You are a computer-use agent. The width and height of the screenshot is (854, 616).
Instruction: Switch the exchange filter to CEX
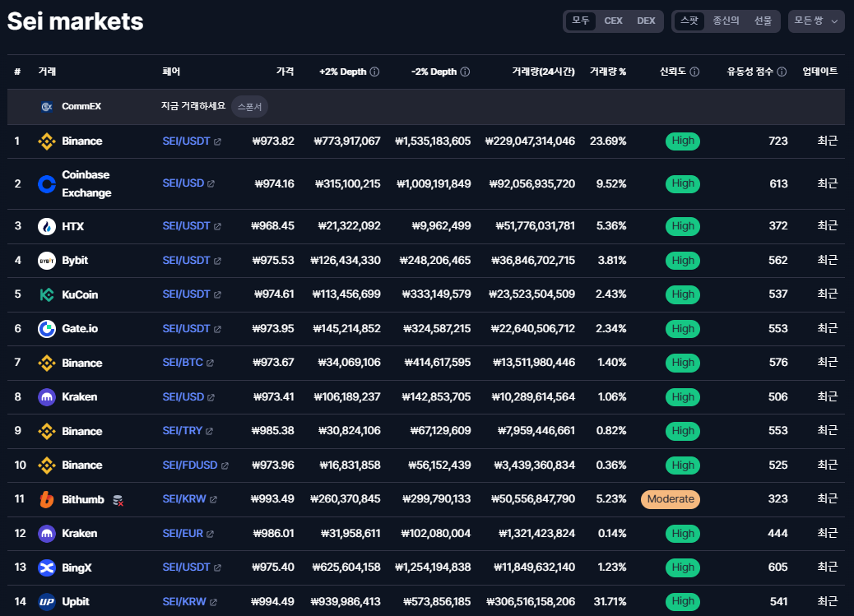[613, 21]
